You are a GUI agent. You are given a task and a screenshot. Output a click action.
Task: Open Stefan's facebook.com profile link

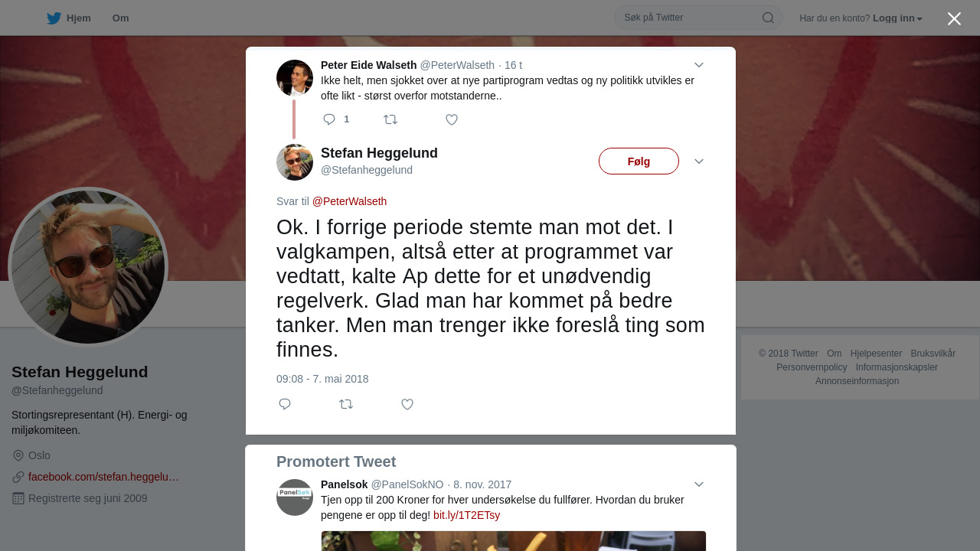pyautogui.click(x=103, y=477)
